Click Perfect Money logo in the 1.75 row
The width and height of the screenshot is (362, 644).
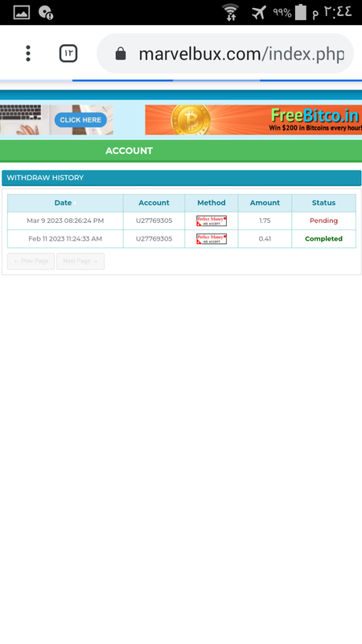coord(212,221)
